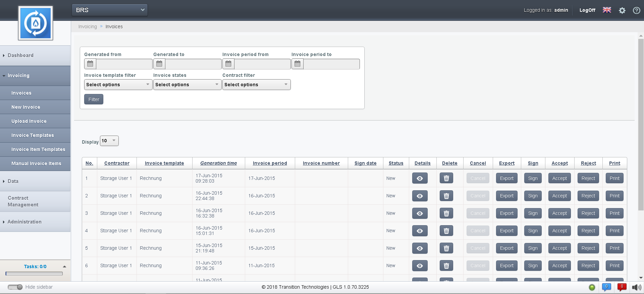Viewport: 644px width, 294px height.
Task: Toggle the Hide sidebar switch
Action: pos(15,287)
